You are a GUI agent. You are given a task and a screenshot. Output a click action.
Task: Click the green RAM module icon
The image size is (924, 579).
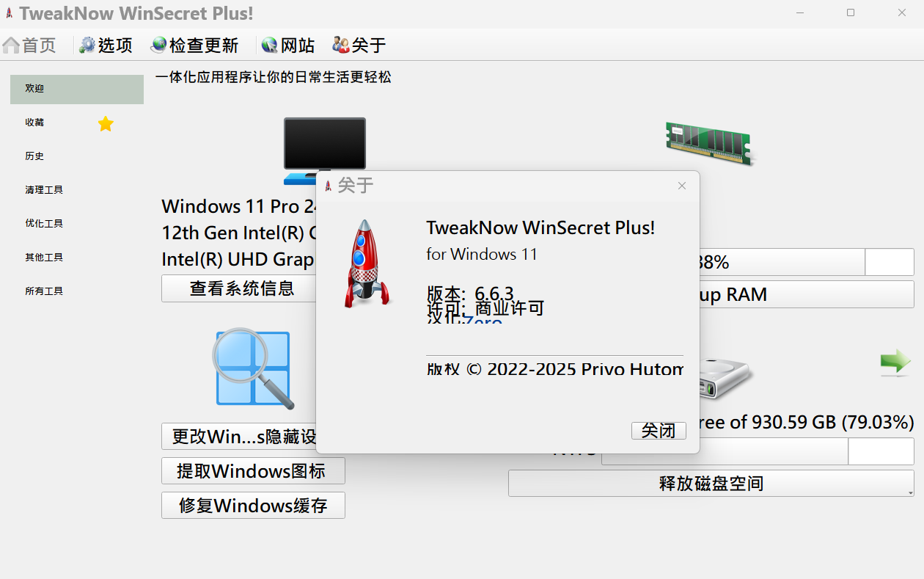[709, 142]
